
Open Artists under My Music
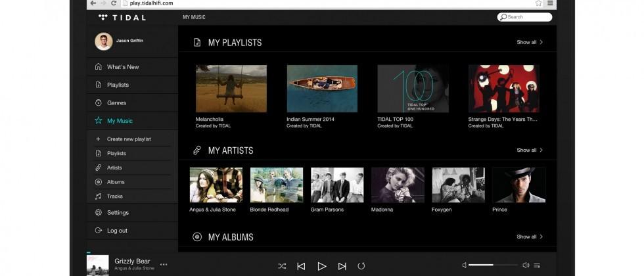(x=114, y=168)
